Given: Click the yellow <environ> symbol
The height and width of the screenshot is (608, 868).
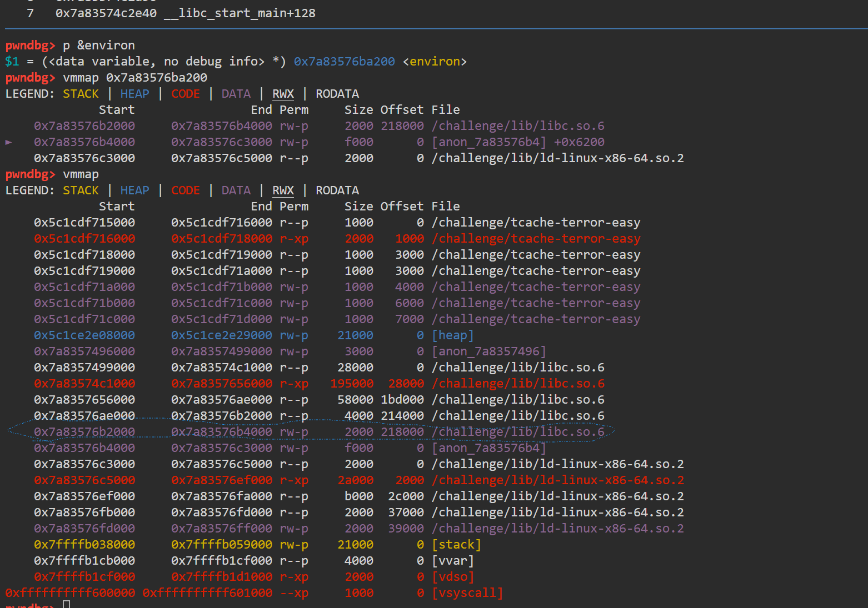Looking at the screenshot, I should tap(435, 61).
